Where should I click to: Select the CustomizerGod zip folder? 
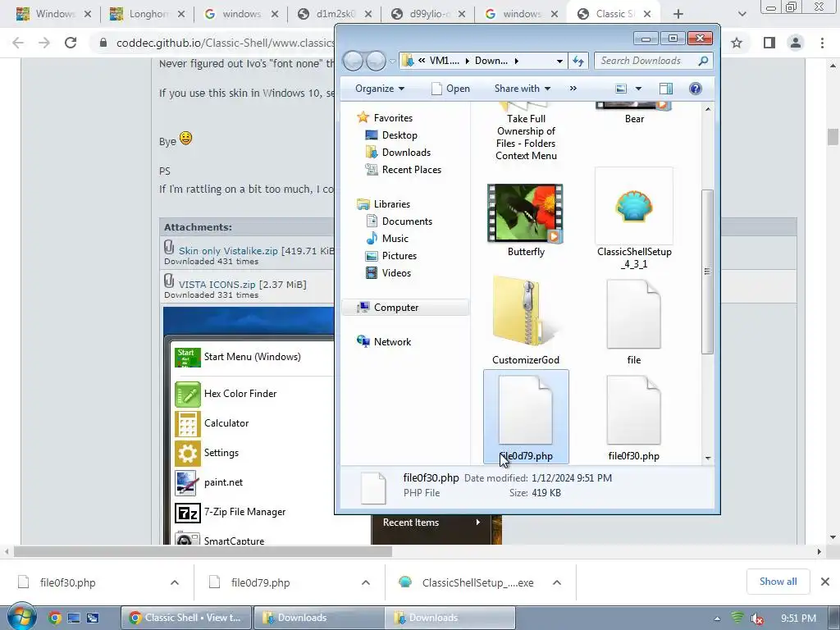click(x=526, y=313)
